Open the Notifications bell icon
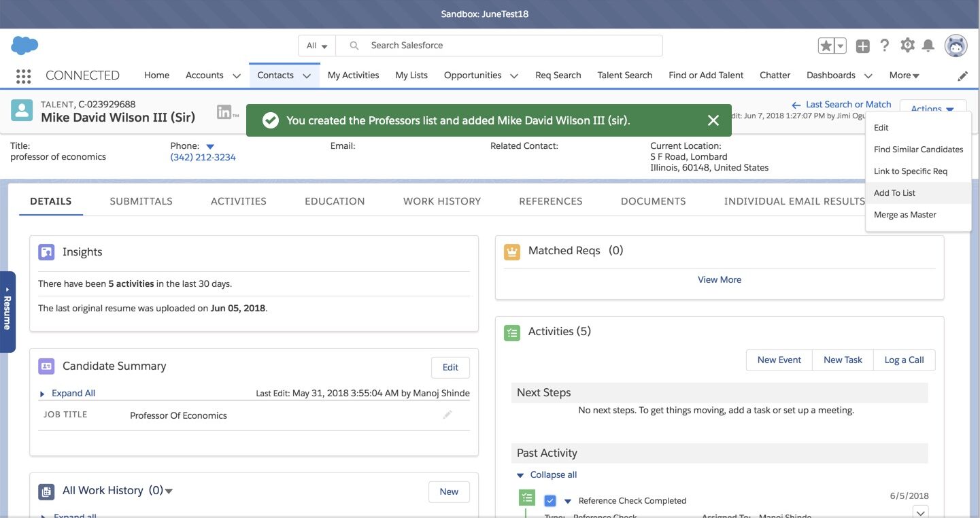Image resolution: width=980 pixels, height=518 pixels. (928, 46)
